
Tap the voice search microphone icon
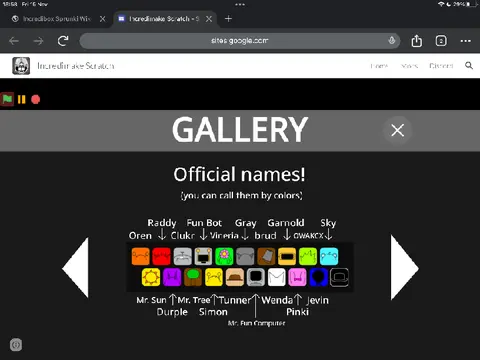point(392,41)
